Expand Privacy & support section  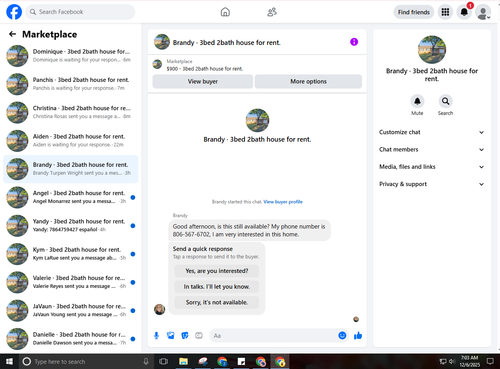tap(432, 184)
